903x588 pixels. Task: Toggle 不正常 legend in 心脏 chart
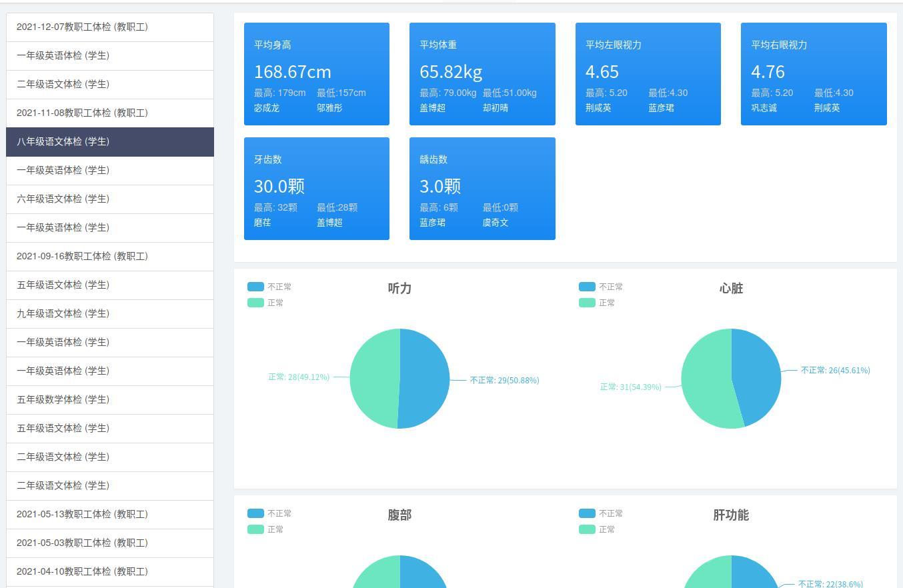(601, 287)
